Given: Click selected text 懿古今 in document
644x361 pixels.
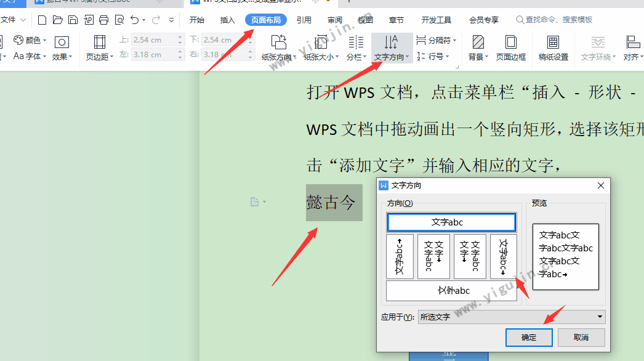Looking at the screenshot, I should [331, 203].
